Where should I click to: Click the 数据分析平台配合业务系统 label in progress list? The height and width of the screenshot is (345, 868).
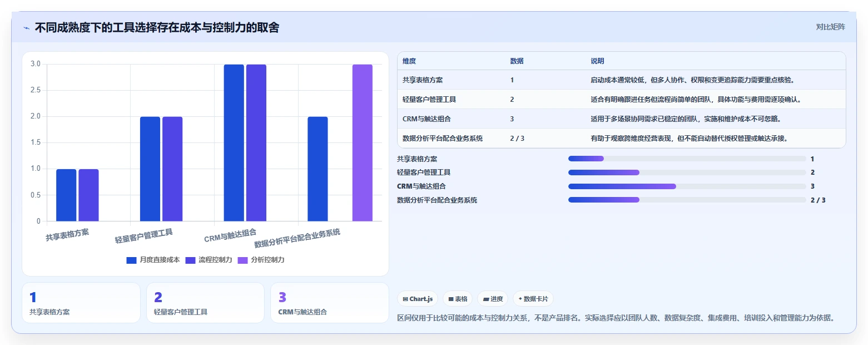point(437,200)
